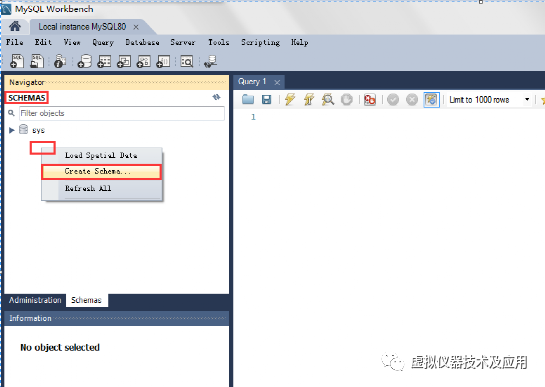Open the Scripting menu
Viewport: 545px width, 387px height.
click(x=260, y=42)
